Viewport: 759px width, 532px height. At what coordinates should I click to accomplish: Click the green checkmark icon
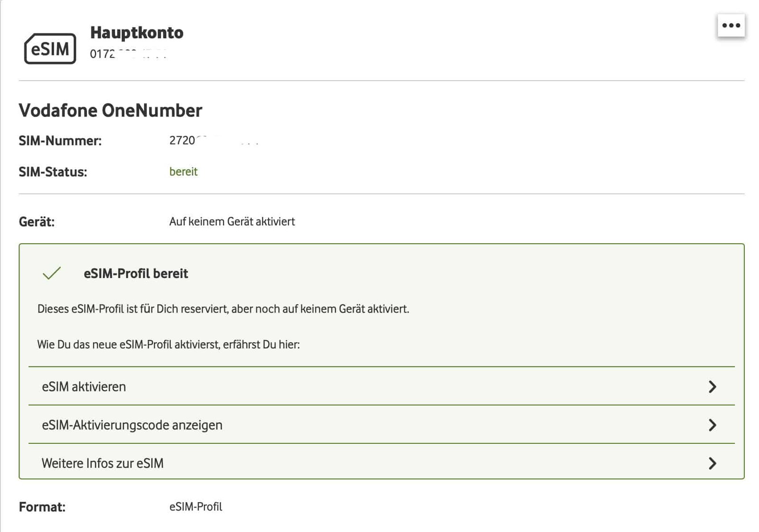click(x=52, y=273)
